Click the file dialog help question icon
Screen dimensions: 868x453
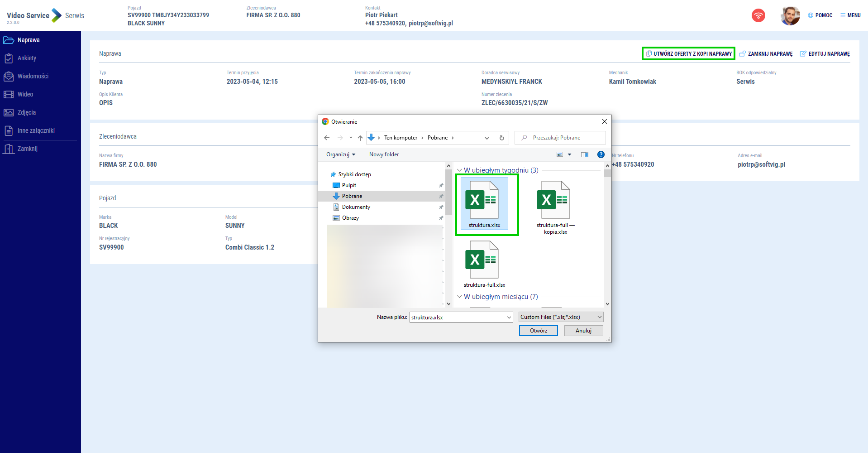click(601, 154)
